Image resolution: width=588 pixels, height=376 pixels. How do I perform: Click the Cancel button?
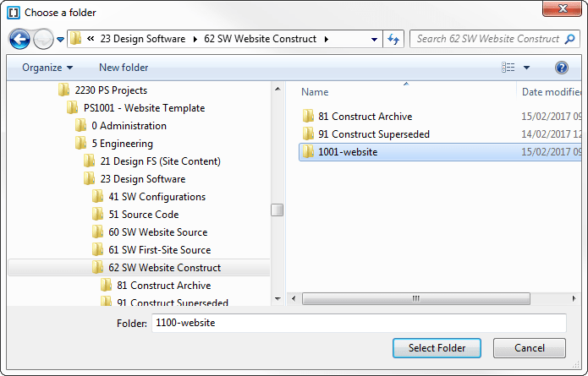click(x=530, y=348)
